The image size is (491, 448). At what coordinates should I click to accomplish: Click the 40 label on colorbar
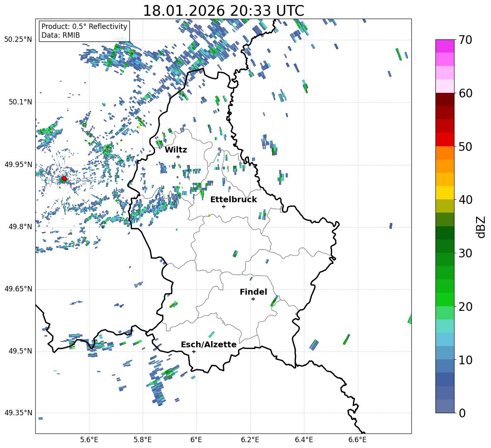(465, 200)
